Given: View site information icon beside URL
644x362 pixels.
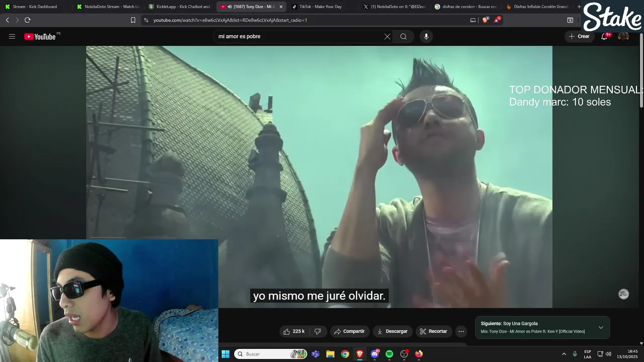Looking at the screenshot, I should (146, 20).
